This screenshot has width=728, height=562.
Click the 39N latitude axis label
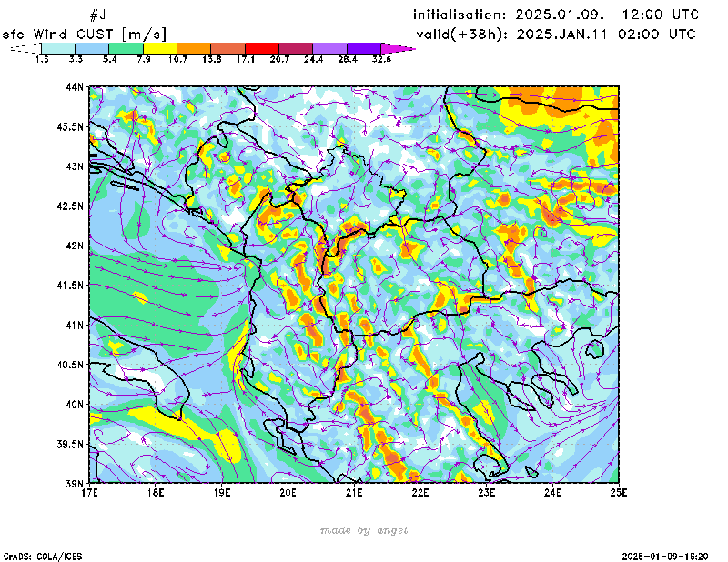[75, 483]
